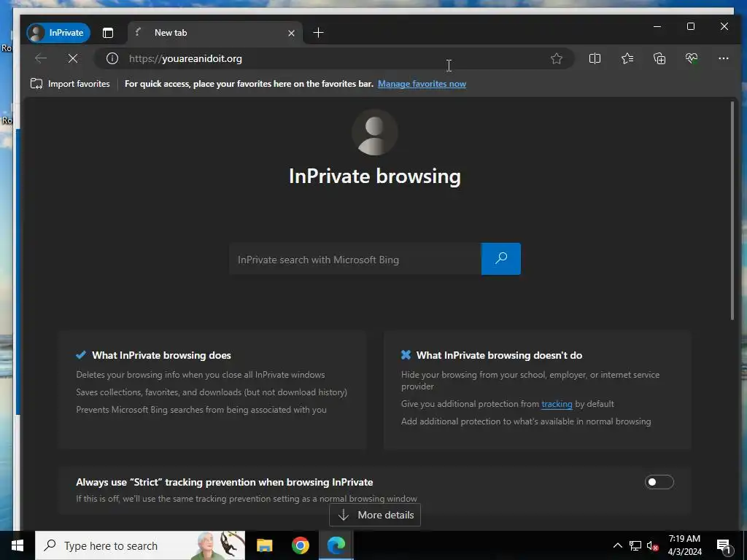The width and height of the screenshot is (747, 560).
Task: Open split screen view
Action: coord(595,58)
